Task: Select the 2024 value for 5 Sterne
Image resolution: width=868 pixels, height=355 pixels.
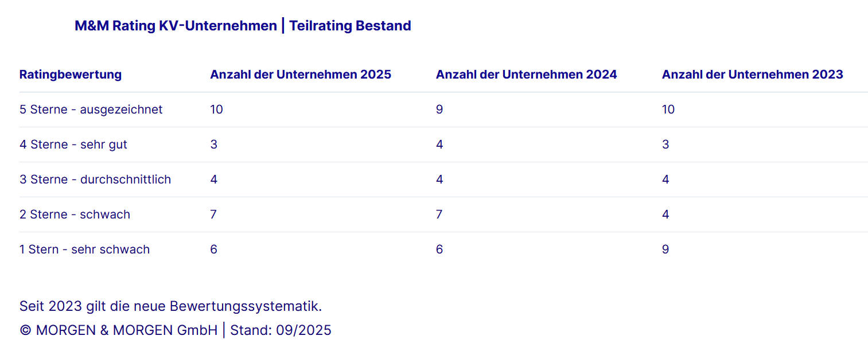Action: 439,110
